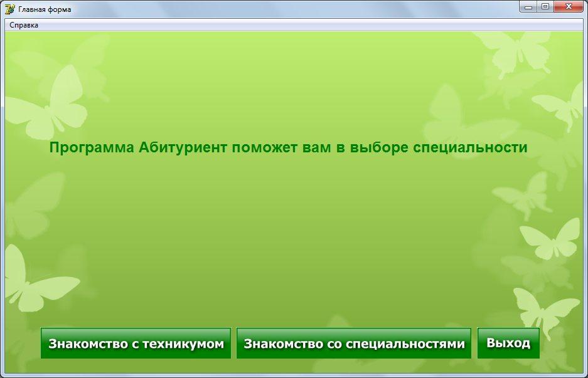Open the Справка menu
588x378 pixels.
tap(24, 25)
